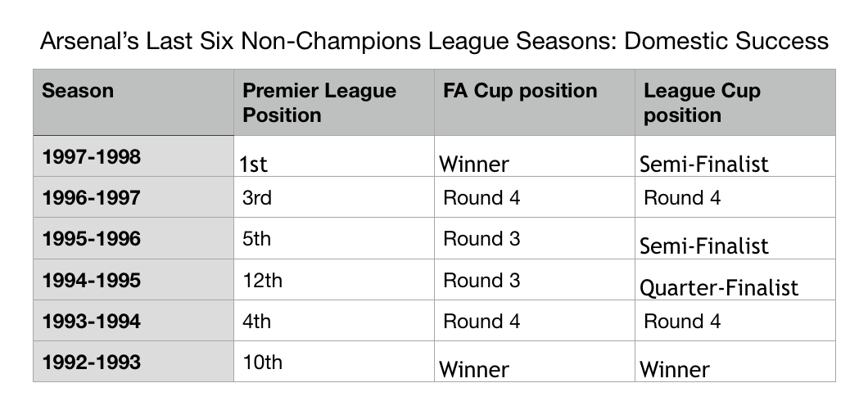Select the 1992-1993 season cell
Viewport: 868px width, 401px height.
click(133, 361)
